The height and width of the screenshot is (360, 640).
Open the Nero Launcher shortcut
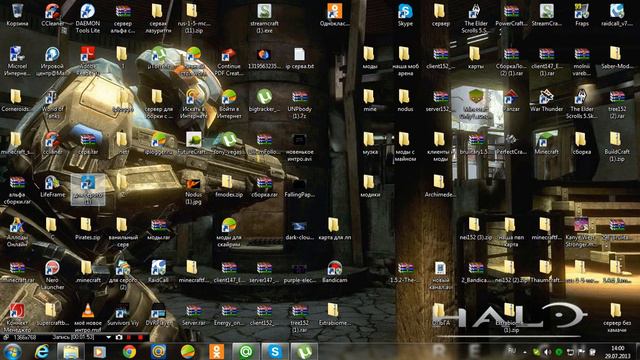(x=52, y=276)
